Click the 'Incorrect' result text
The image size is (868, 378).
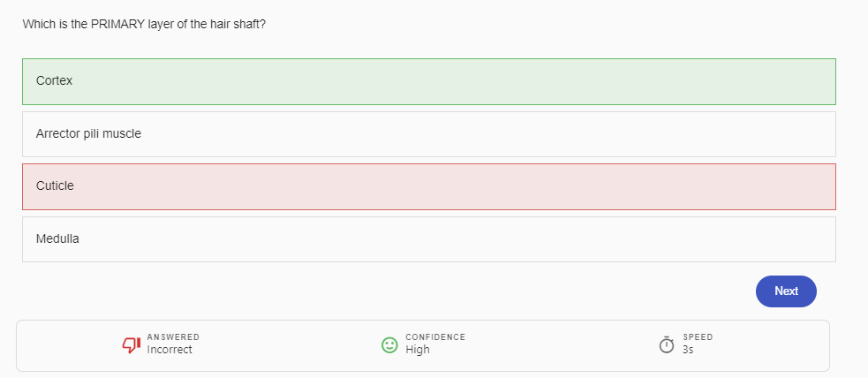click(170, 350)
